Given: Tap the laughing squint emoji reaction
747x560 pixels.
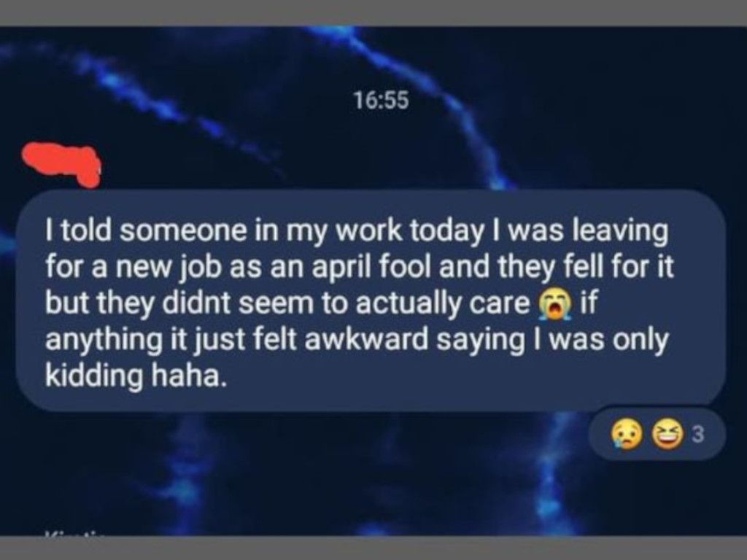Looking at the screenshot, I should [x=666, y=434].
